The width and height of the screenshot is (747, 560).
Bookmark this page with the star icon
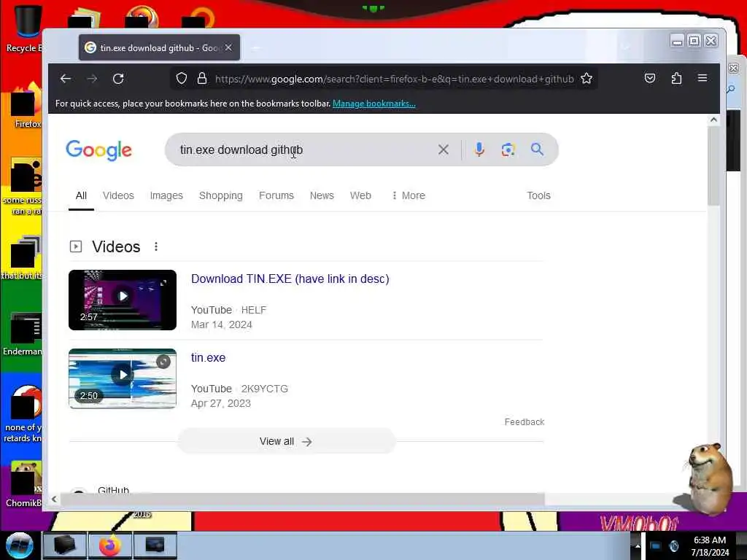[587, 78]
